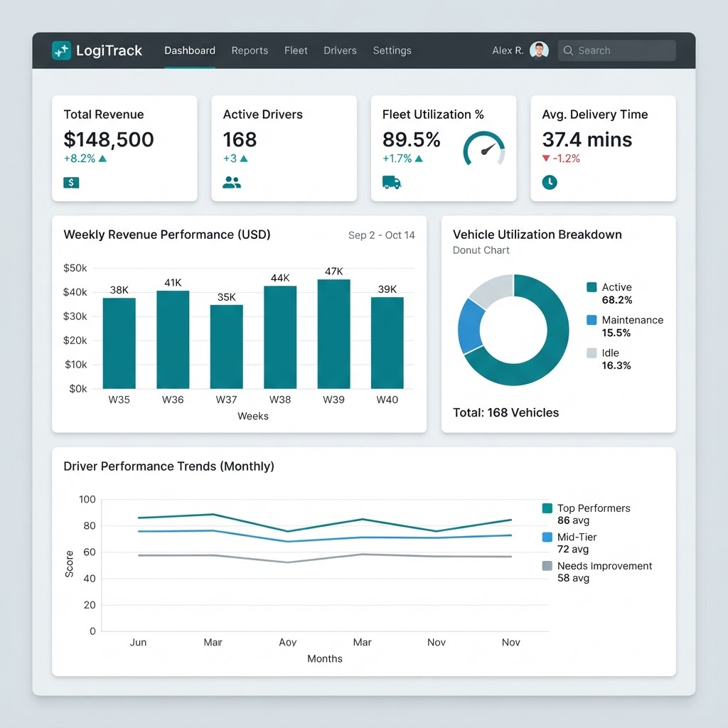Click the truck icon in Fleet Utilization
Viewport: 728px width, 728px height.
[392, 183]
